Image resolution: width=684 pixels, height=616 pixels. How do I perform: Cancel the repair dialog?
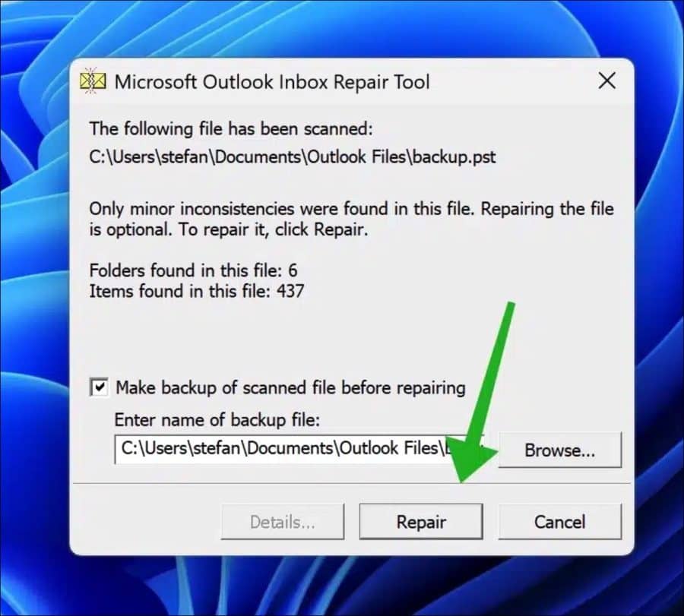559,522
